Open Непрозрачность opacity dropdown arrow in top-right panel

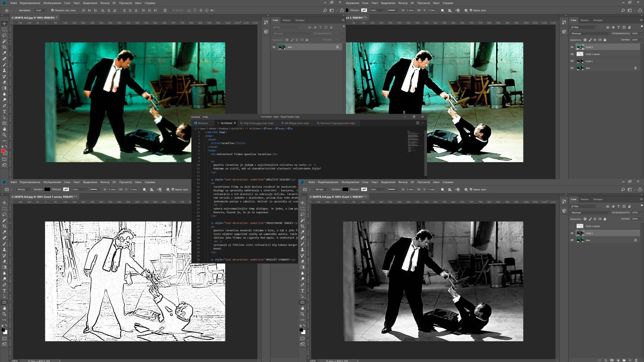point(641,34)
